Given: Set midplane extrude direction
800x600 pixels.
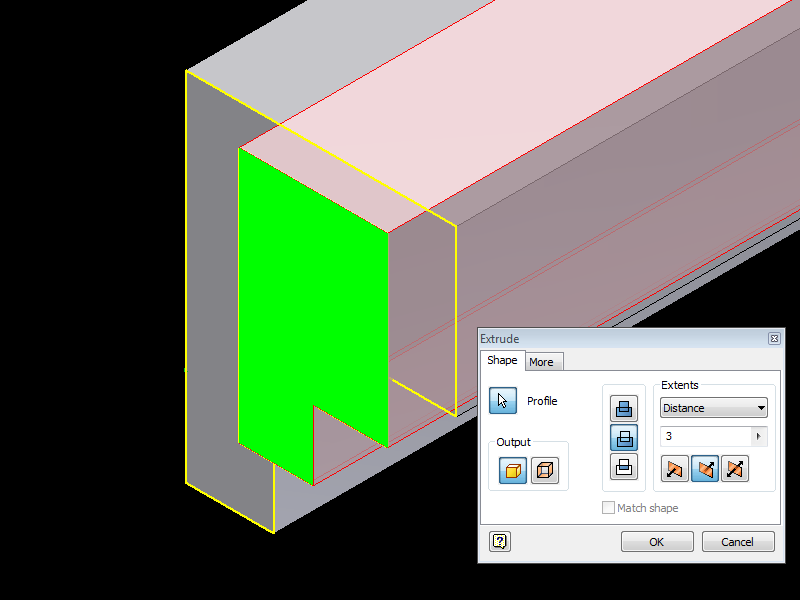Looking at the screenshot, I should click(x=735, y=468).
